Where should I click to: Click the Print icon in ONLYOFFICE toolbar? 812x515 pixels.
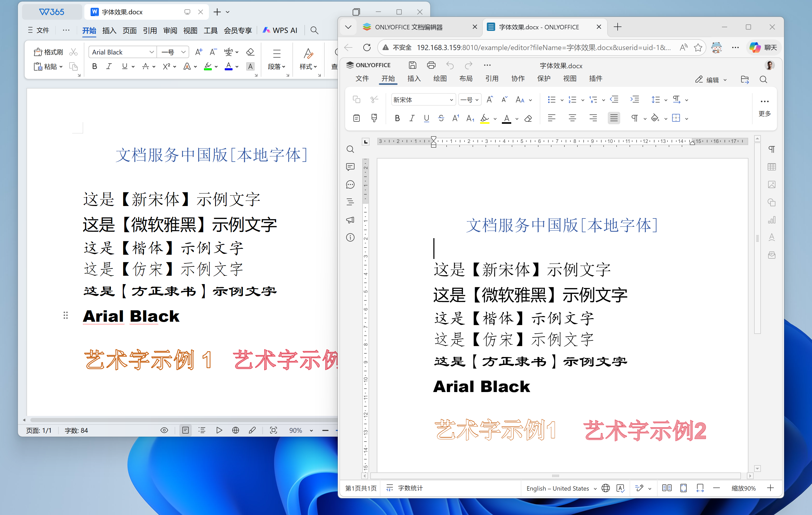(431, 65)
